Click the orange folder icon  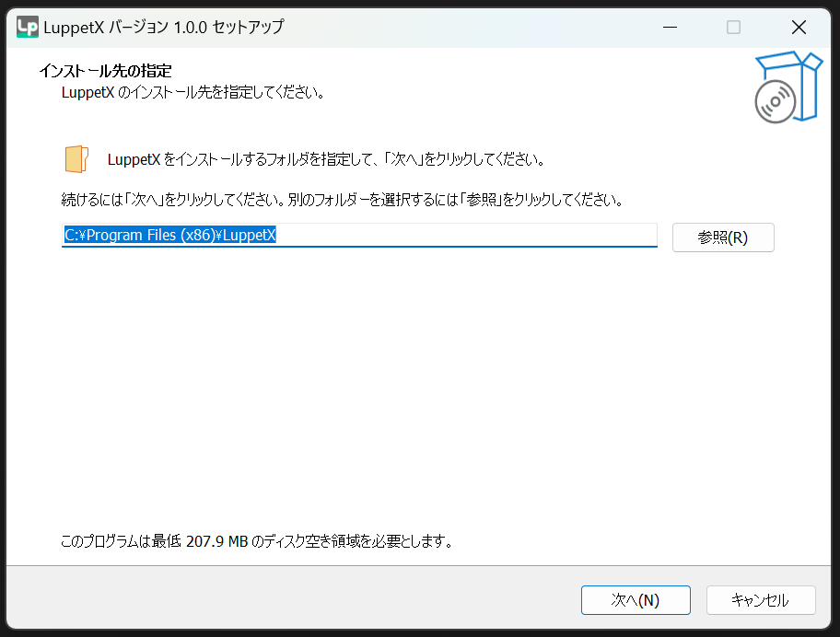click(x=76, y=159)
